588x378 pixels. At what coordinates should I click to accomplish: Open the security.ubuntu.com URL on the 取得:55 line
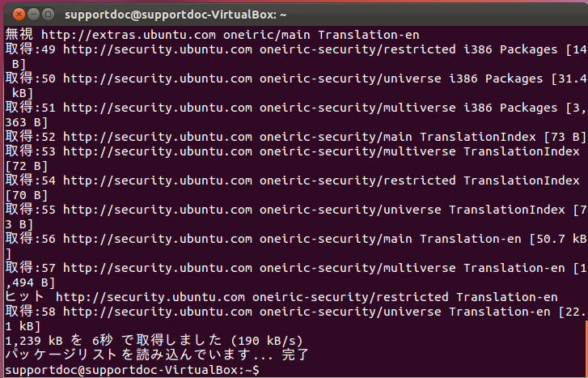pos(158,210)
